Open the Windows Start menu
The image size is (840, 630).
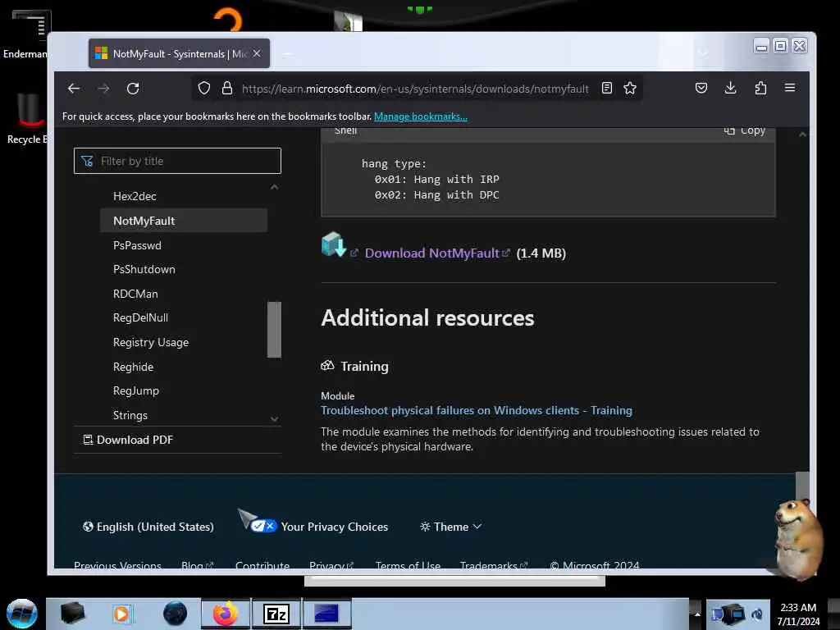[x=22, y=614]
